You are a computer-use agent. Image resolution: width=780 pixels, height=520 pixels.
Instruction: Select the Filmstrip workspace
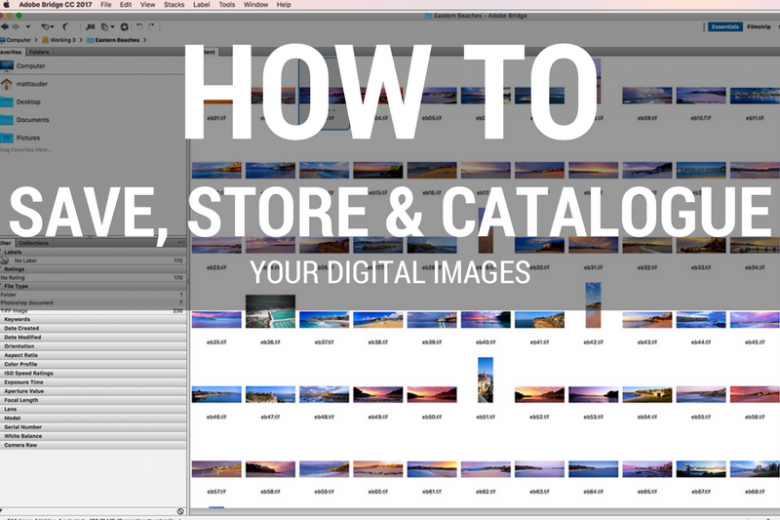pos(759,27)
